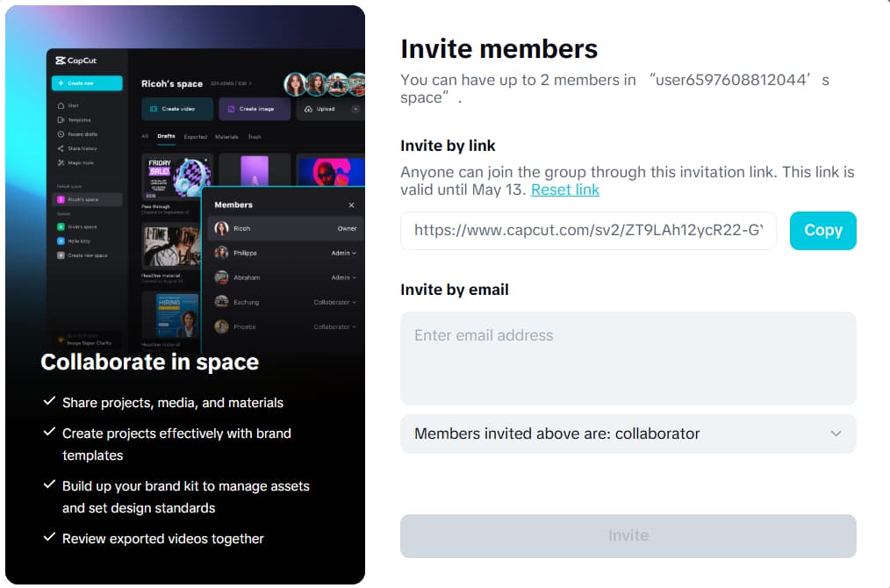Click the Copy button for the invitation link

pos(822,230)
